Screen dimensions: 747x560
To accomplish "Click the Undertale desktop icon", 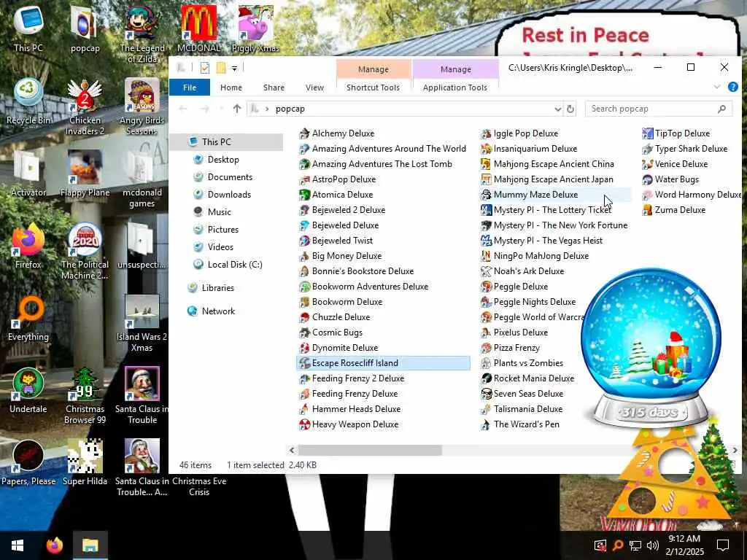I will 28,391.
